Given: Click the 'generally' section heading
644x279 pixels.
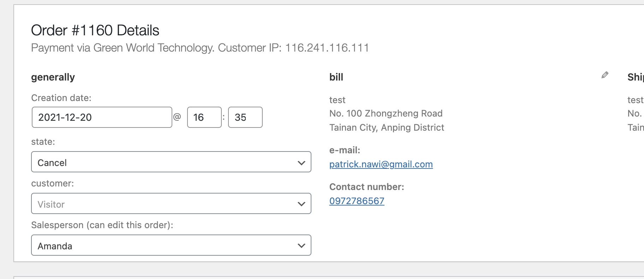Looking at the screenshot, I should click(x=53, y=77).
